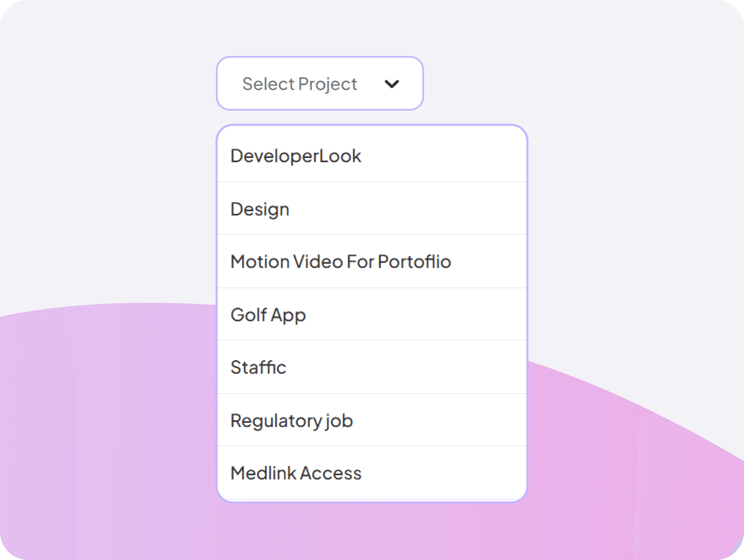
Task: Select the Motion Video project row
Action: 340,262
